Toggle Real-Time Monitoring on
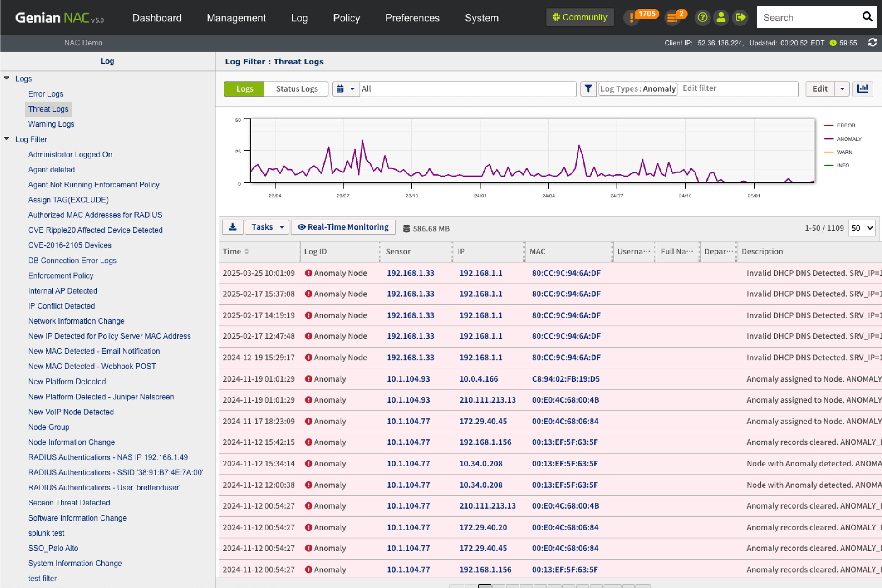 343,227
